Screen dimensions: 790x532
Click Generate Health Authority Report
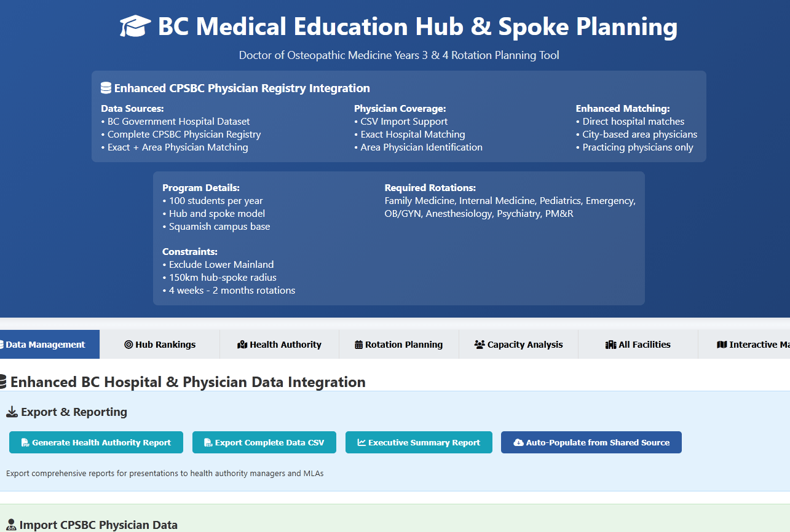tap(96, 442)
